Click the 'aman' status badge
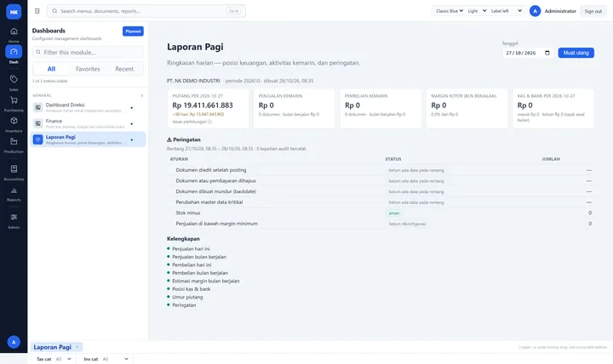The width and height of the screenshot is (613, 364). (394, 213)
